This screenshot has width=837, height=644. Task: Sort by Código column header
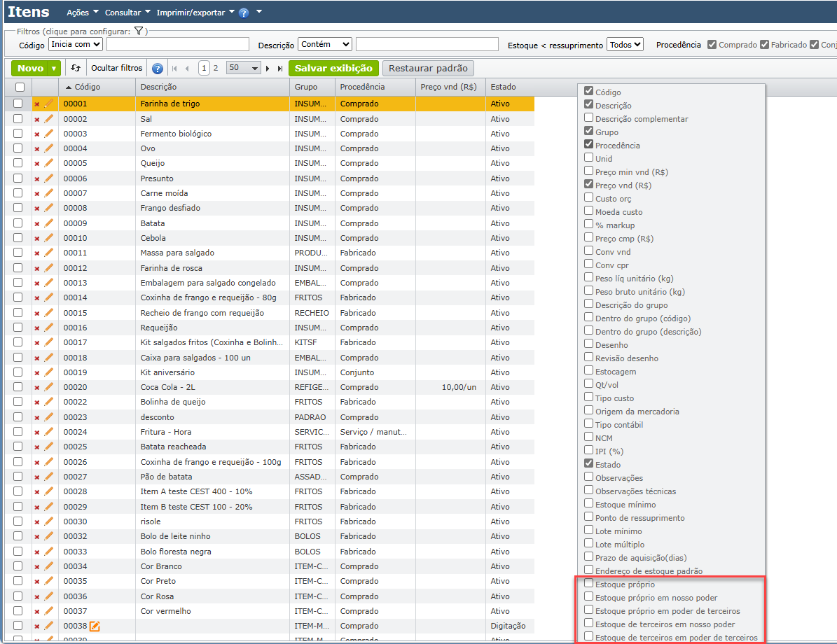click(87, 87)
